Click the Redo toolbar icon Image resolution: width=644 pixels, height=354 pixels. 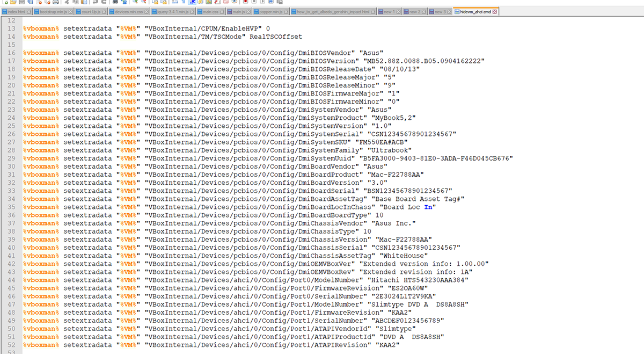click(x=104, y=2)
